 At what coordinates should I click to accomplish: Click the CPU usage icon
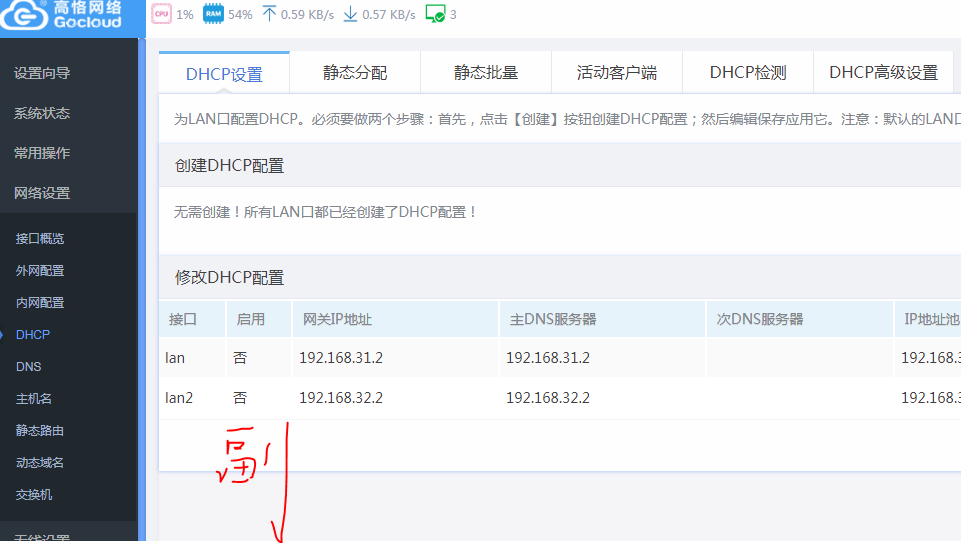tap(161, 13)
